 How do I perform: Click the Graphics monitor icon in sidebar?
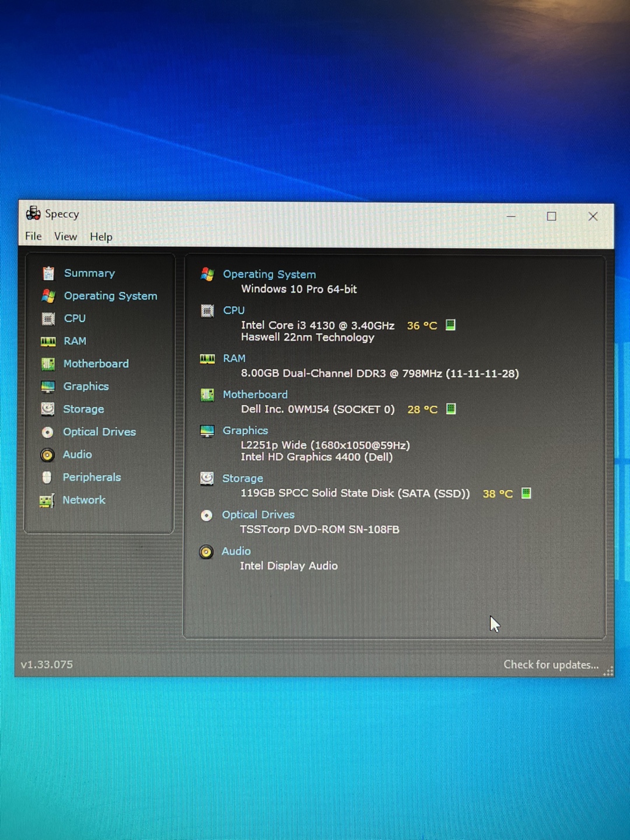[x=48, y=387]
